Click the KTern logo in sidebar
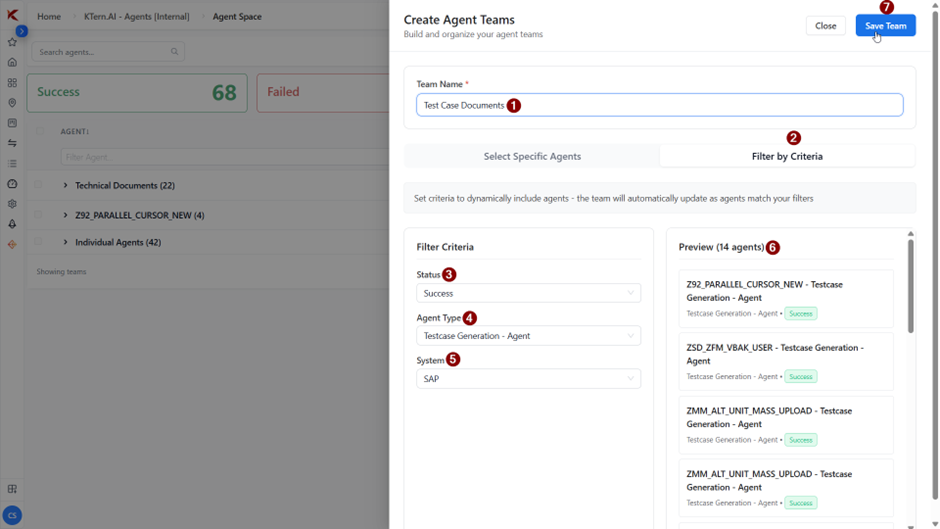Viewport: 940px width, 529px height. [12, 15]
